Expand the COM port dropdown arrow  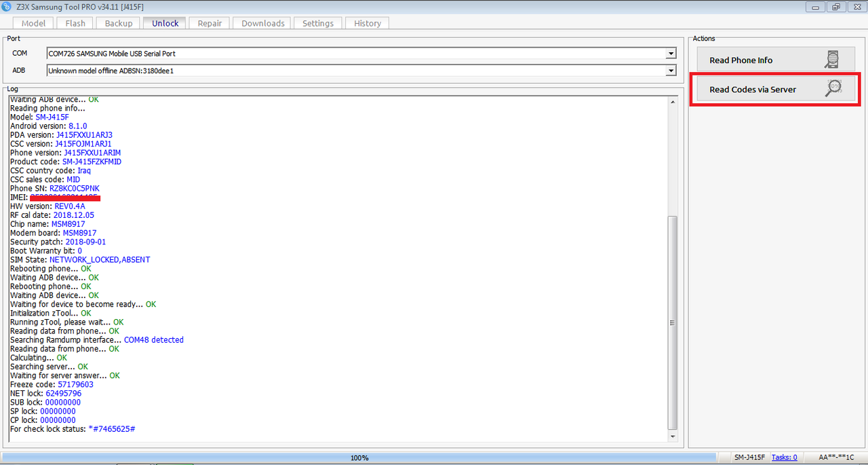pyautogui.click(x=671, y=54)
